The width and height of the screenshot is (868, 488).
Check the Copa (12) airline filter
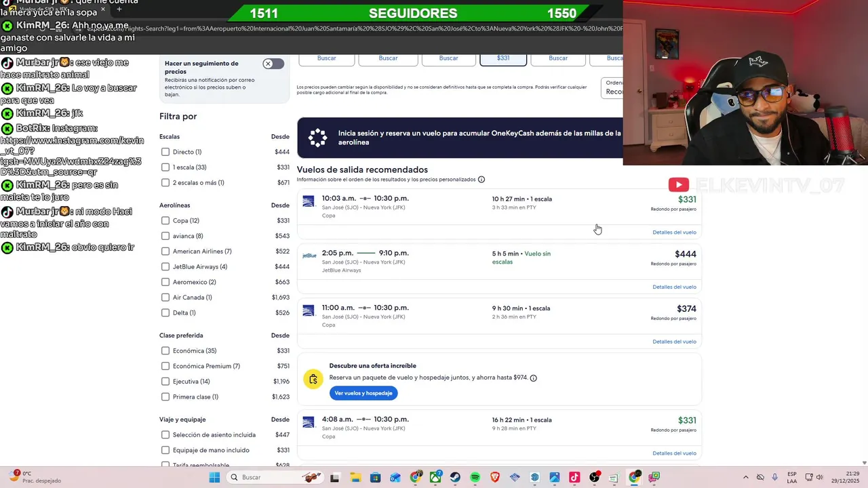coord(165,220)
